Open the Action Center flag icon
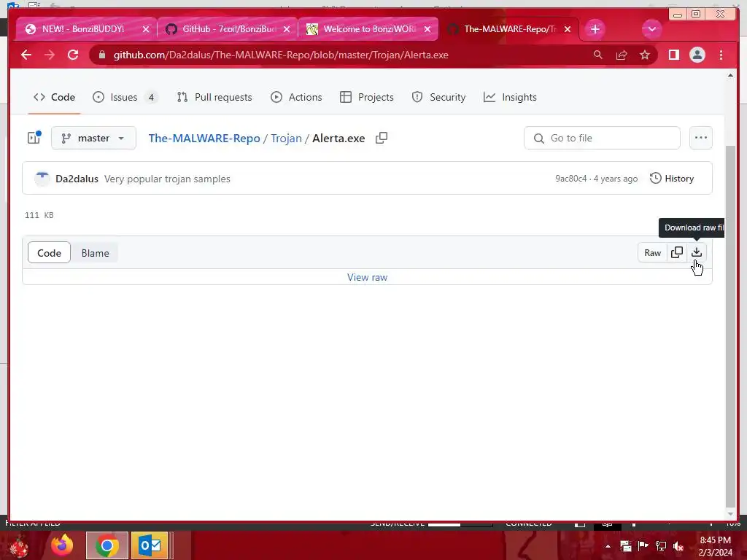The width and height of the screenshot is (747, 560). [x=643, y=546]
